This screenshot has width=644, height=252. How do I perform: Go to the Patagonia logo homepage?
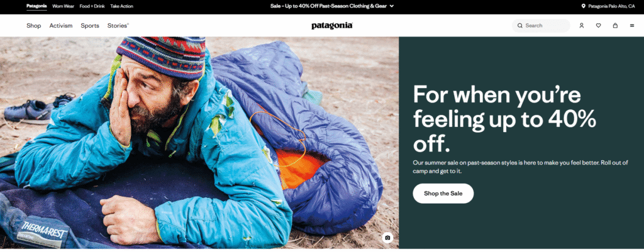(x=332, y=25)
